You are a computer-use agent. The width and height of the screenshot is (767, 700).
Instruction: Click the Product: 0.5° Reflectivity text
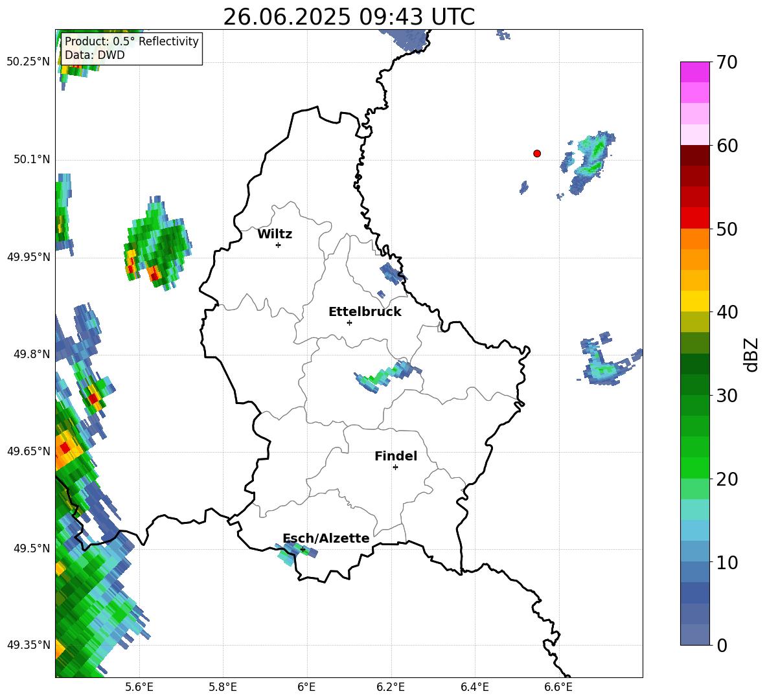132,41
